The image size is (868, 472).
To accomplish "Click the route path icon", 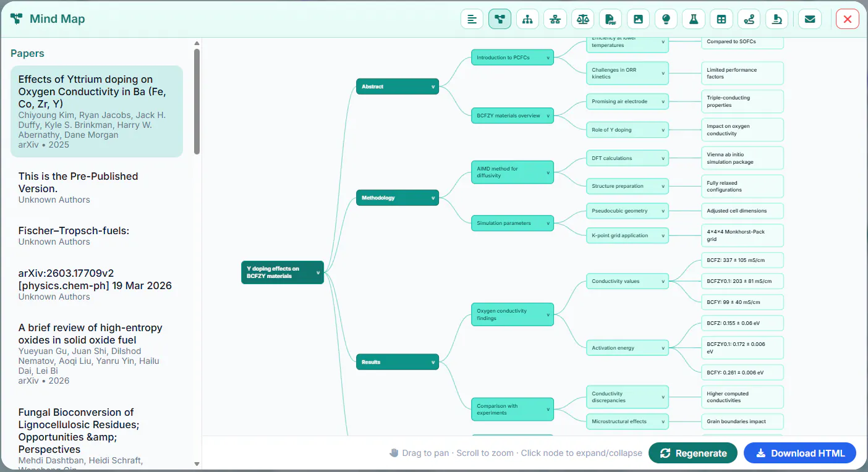I will pos(749,19).
